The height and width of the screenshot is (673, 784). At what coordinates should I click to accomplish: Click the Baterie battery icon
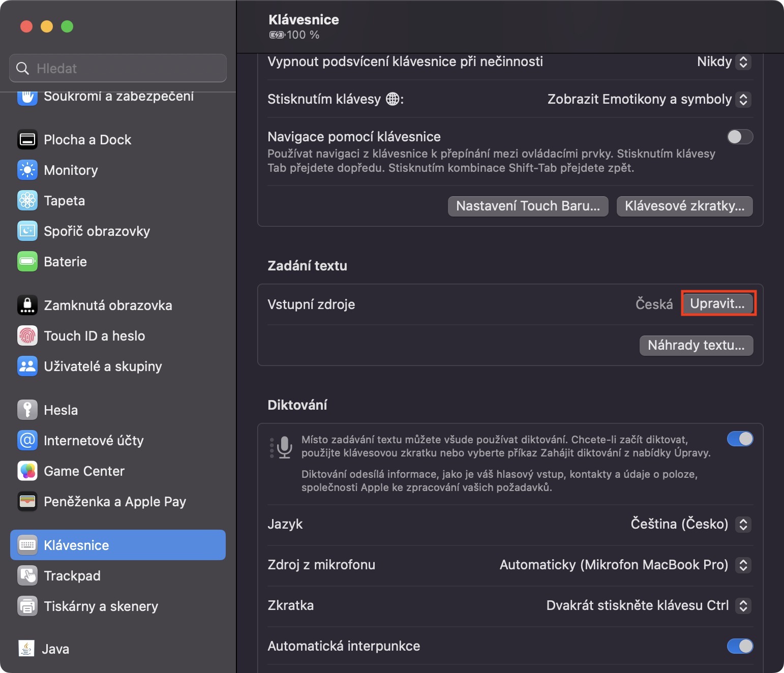pos(27,262)
